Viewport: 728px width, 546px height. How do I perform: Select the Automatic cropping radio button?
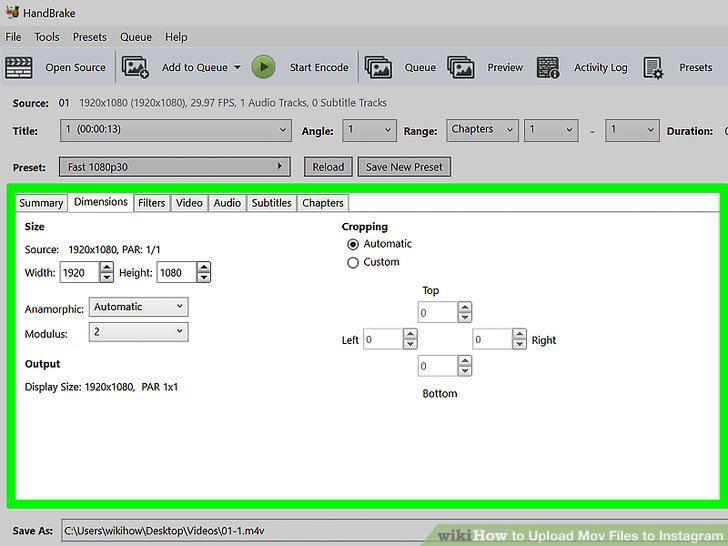tap(353, 244)
